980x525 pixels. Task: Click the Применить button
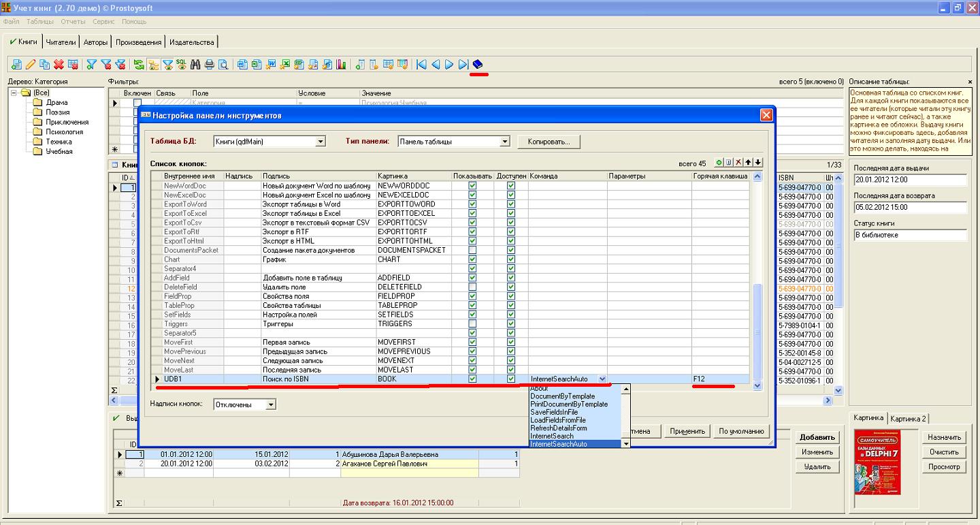point(687,431)
